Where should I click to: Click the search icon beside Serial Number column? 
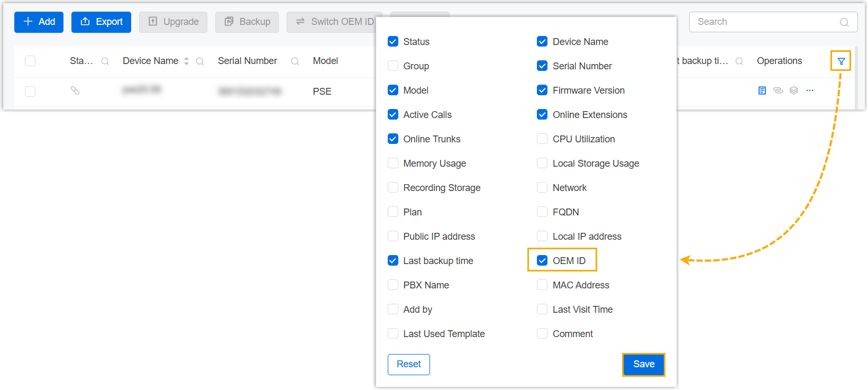[295, 61]
